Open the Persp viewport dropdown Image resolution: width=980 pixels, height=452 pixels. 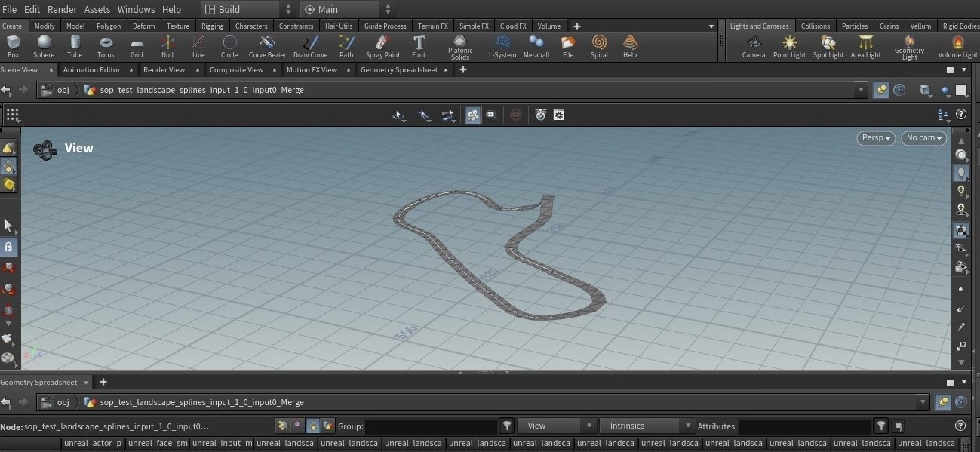point(875,138)
